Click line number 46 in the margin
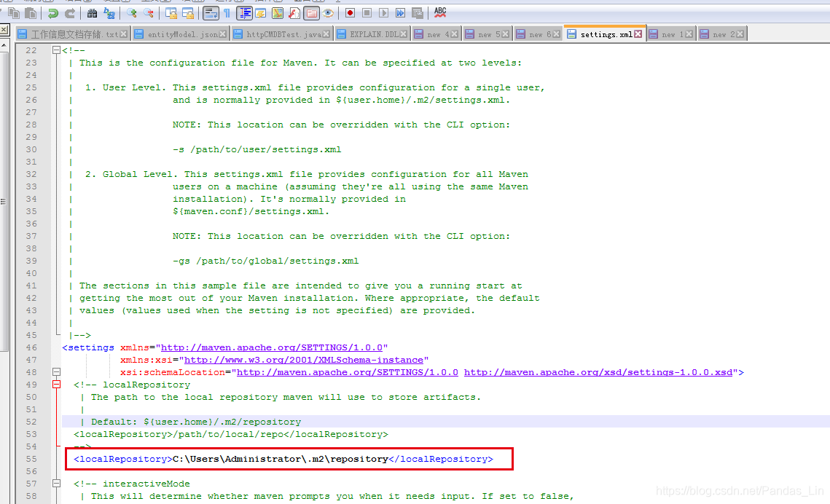The image size is (830, 504). [x=31, y=347]
